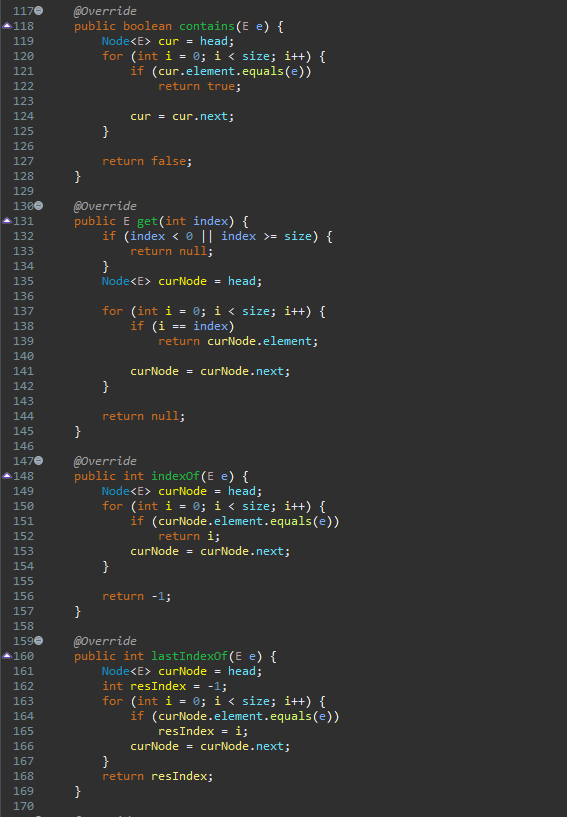Click line number 158 in the gutter
The height and width of the screenshot is (817, 567).
(23, 626)
